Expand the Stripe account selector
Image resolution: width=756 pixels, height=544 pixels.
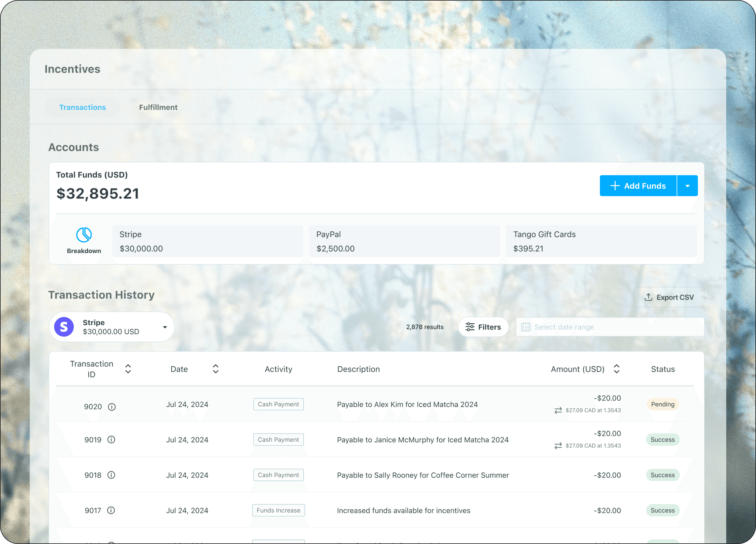point(165,327)
